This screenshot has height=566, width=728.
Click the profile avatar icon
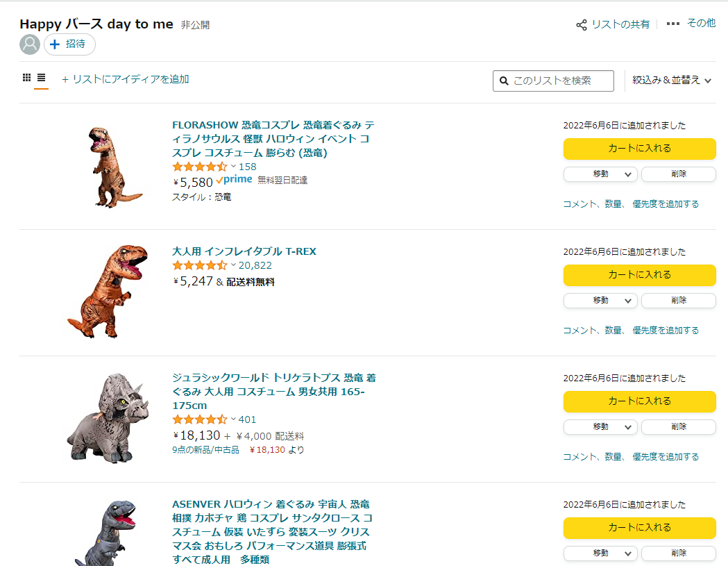tap(30, 44)
